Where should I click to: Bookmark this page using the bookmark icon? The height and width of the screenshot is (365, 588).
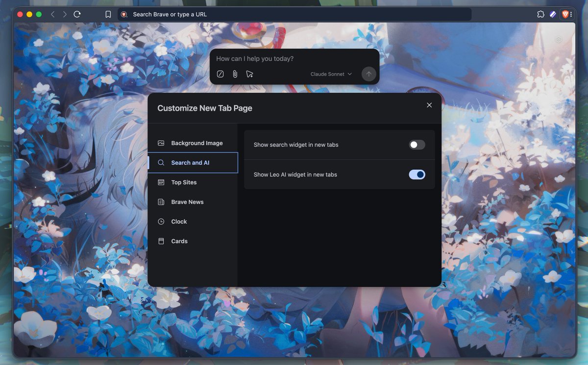(x=108, y=14)
